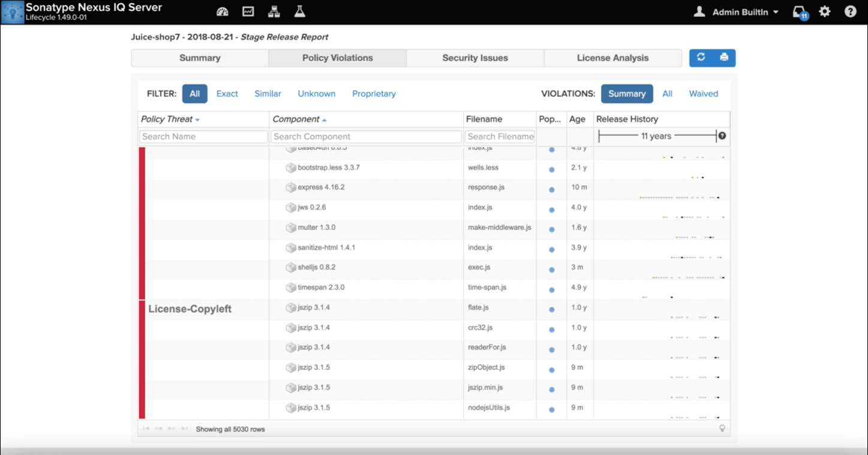This screenshot has width=868, height=455.
Task: Switch to the Security Issues tab
Action: [x=475, y=58]
